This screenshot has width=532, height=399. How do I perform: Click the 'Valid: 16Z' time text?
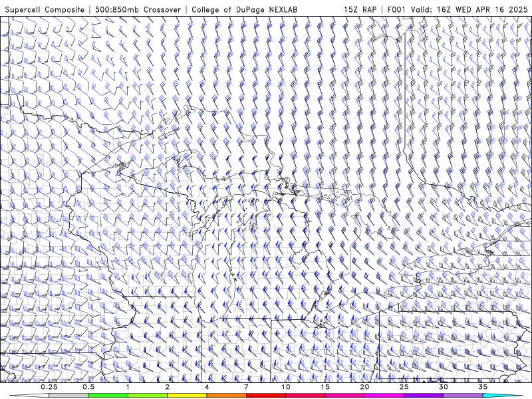click(431, 9)
